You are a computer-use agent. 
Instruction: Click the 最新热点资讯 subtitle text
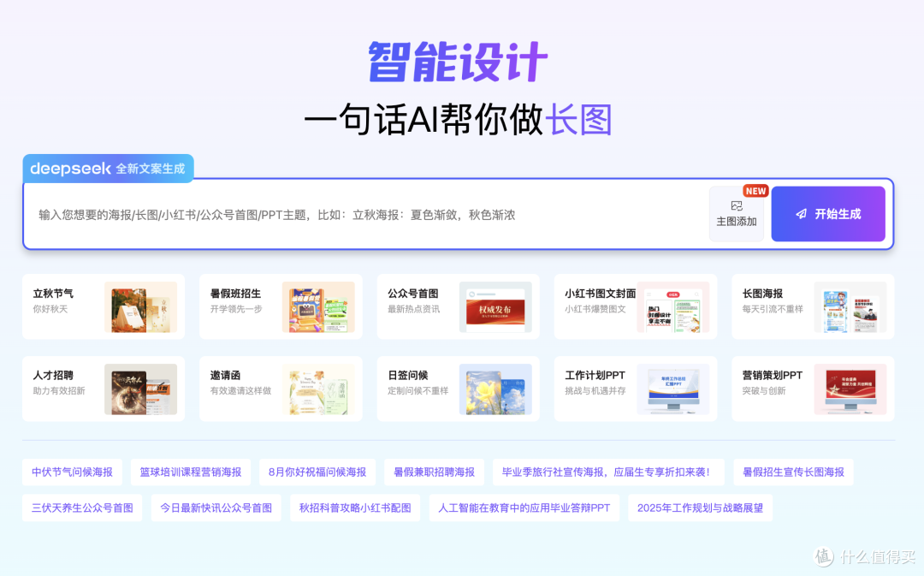(414, 309)
